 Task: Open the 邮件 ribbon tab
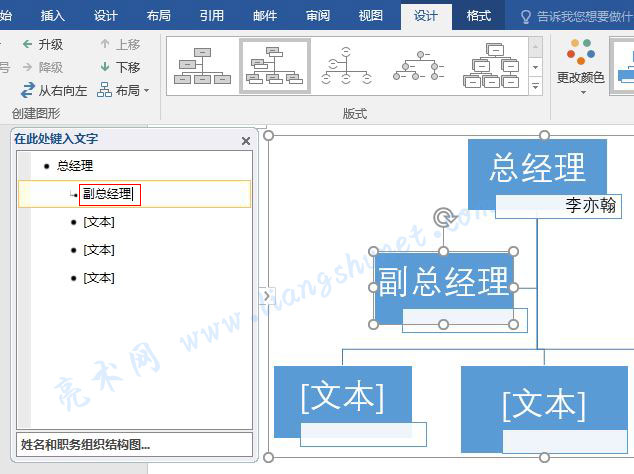pos(265,16)
